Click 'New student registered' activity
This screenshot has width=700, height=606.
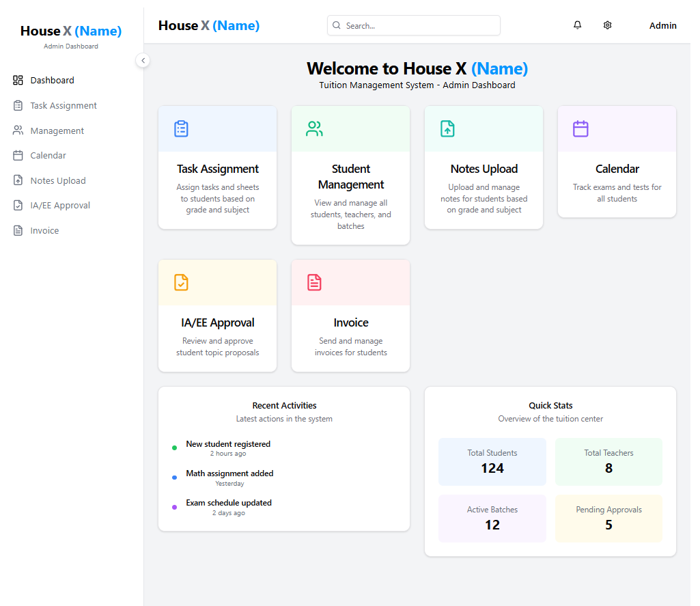228,444
